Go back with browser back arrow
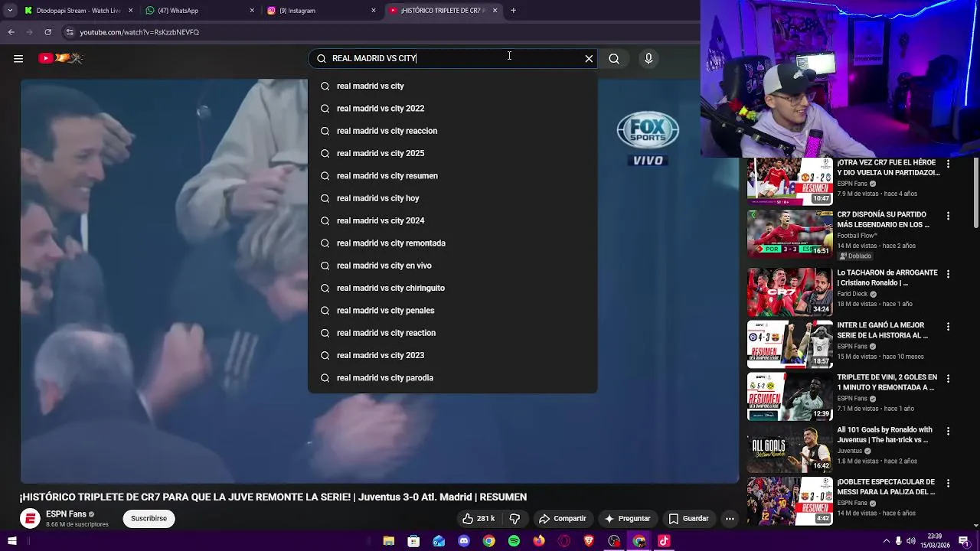This screenshot has width=980, height=551. pyautogui.click(x=11, y=32)
